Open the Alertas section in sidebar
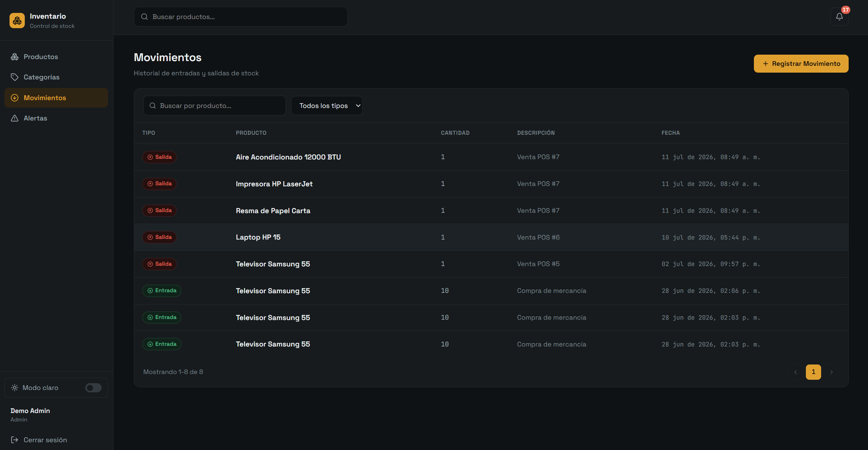868x450 pixels. [56, 118]
